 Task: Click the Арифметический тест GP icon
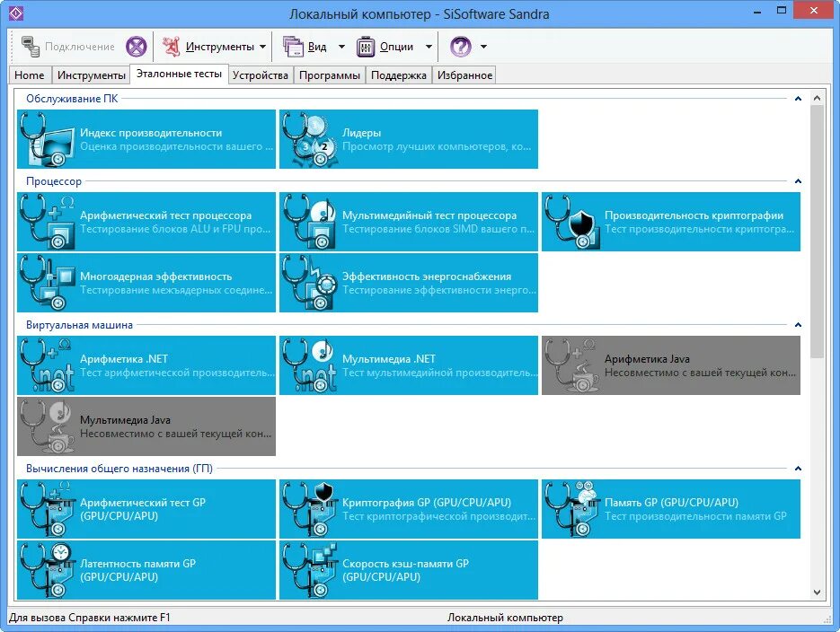click(x=47, y=509)
